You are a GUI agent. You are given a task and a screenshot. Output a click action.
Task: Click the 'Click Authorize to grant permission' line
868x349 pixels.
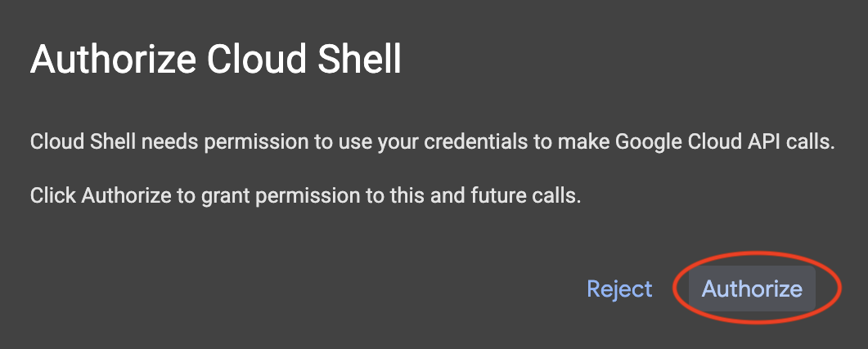304,196
